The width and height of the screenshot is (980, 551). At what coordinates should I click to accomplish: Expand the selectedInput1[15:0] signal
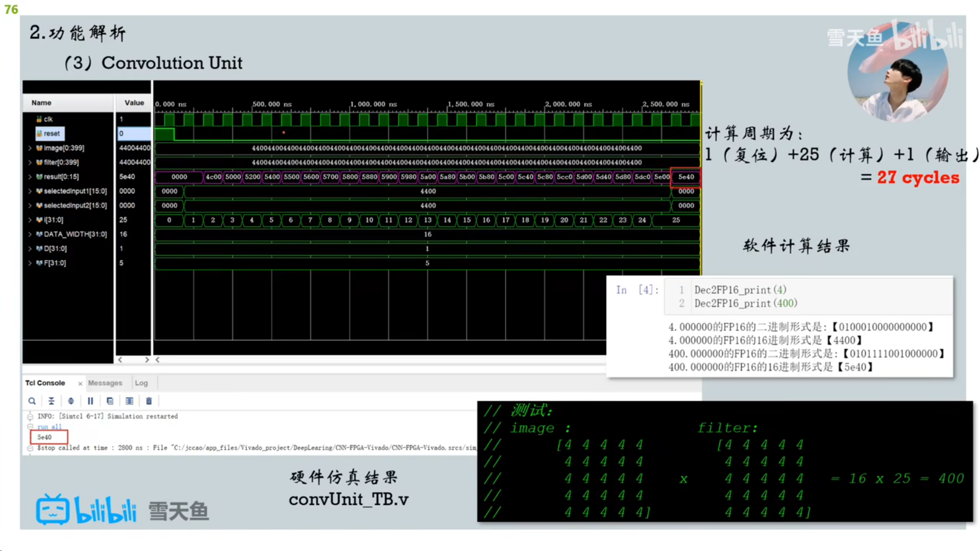coord(30,191)
